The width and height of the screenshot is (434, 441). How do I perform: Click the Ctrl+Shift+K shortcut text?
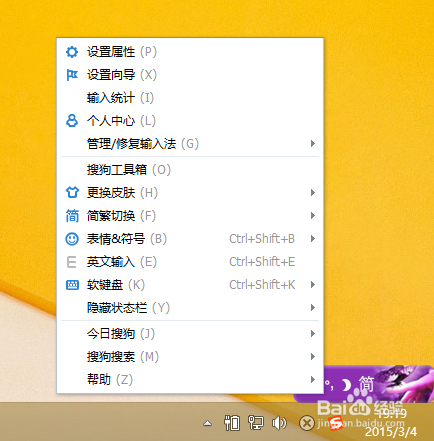point(262,285)
